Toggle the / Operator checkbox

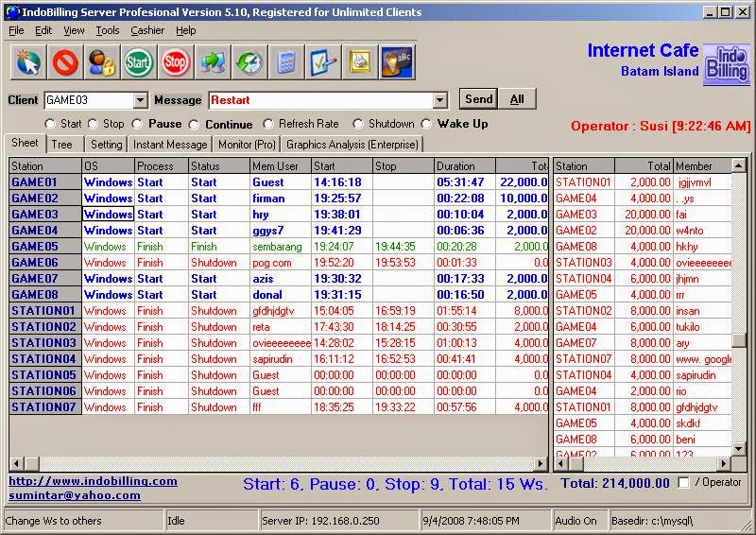coord(683,482)
